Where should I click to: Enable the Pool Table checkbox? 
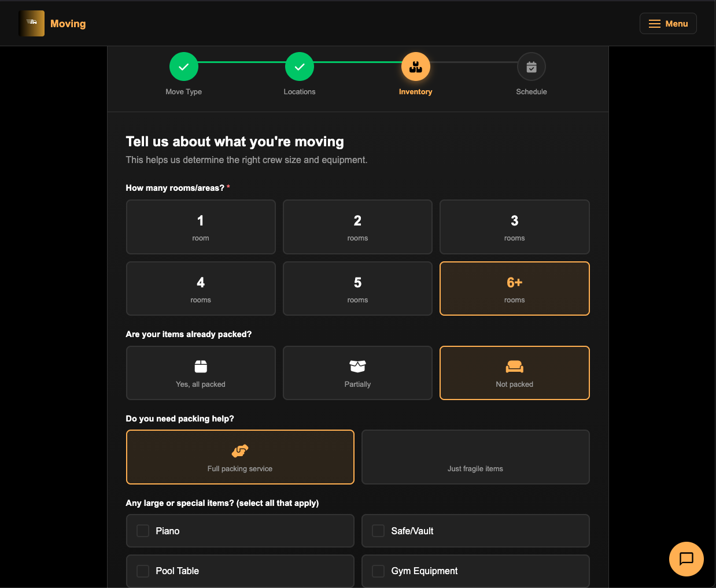143,571
